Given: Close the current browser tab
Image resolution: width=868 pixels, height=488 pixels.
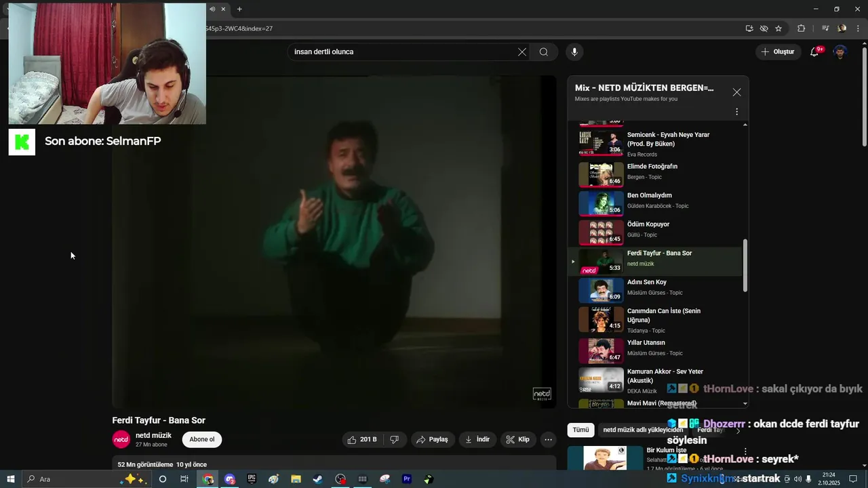Looking at the screenshot, I should click(x=223, y=9).
